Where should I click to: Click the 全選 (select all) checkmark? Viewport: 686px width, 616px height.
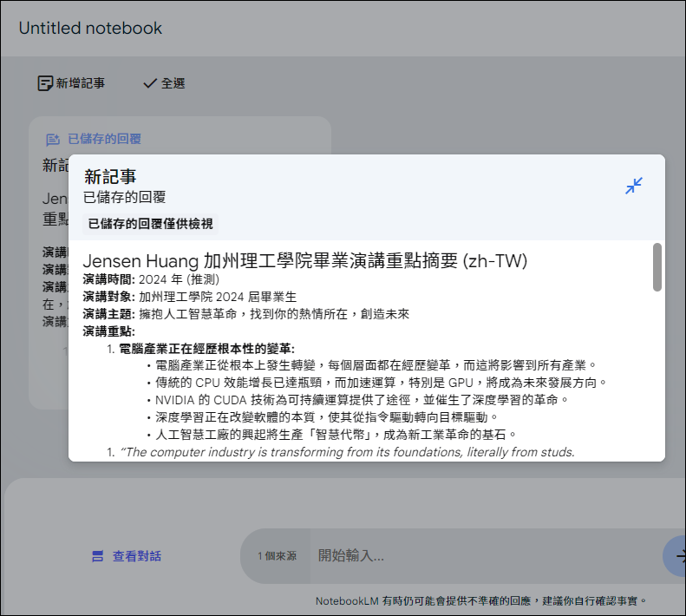pyautogui.click(x=150, y=83)
